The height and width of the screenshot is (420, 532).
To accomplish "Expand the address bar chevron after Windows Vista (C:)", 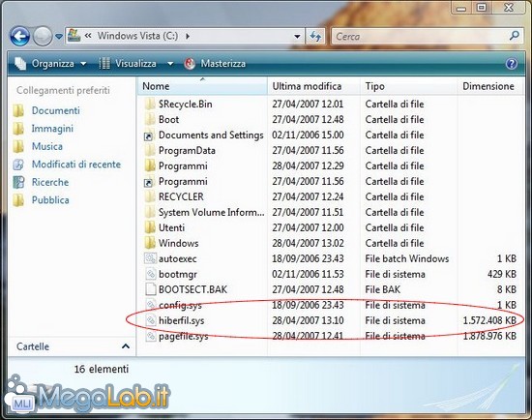I will coord(188,36).
